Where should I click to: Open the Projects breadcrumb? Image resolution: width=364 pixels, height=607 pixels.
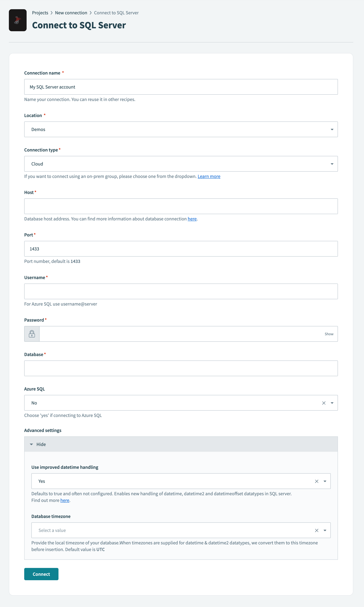pos(40,12)
